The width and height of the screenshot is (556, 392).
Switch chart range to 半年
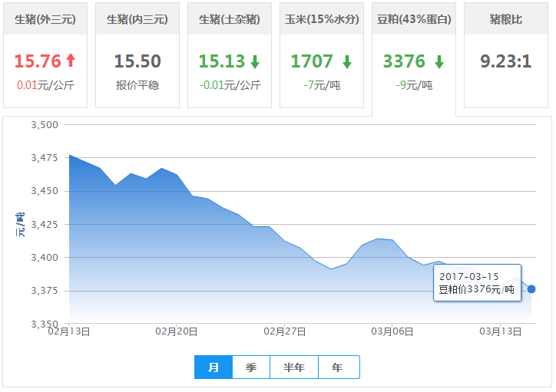294,367
